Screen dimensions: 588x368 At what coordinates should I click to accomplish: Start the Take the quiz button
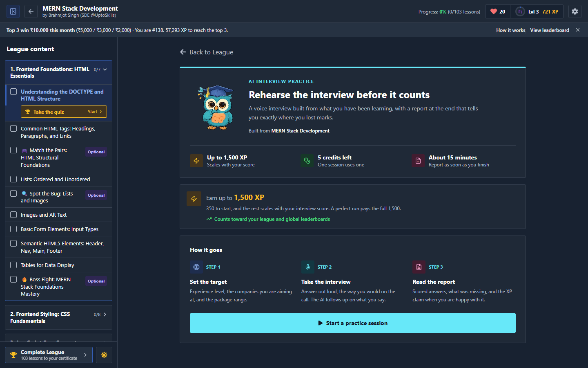pyautogui.click(x=64, y=112)
